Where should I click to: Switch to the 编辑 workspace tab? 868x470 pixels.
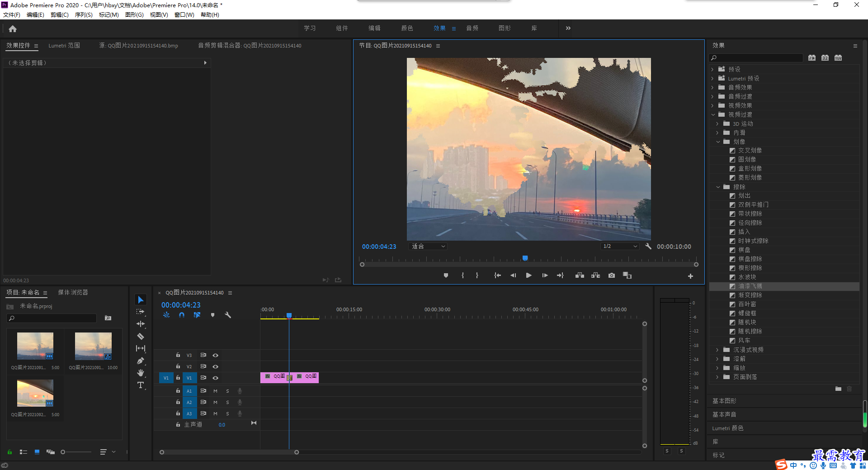[x=374, y=28]
